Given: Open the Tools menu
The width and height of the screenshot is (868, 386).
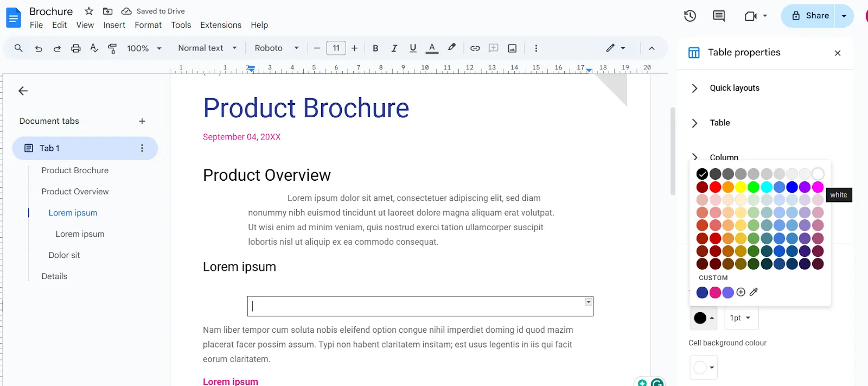Looking at the screenshot, I should click(181, 25).
